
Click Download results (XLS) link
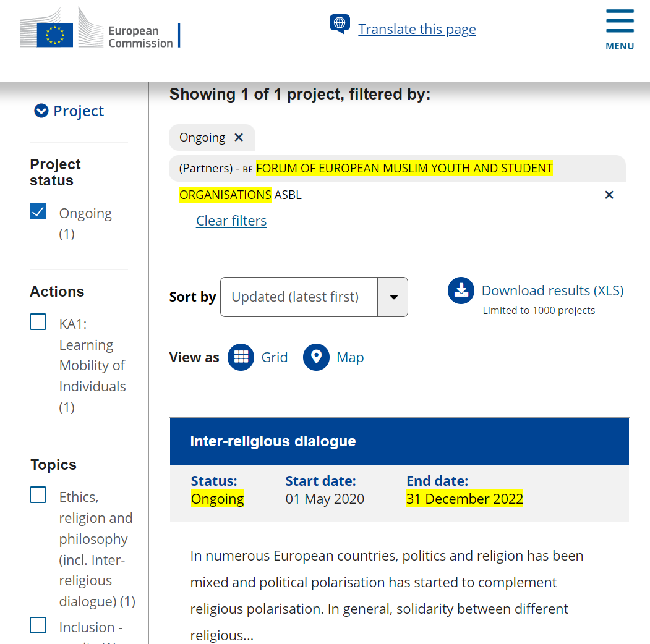tap(552, 290)
